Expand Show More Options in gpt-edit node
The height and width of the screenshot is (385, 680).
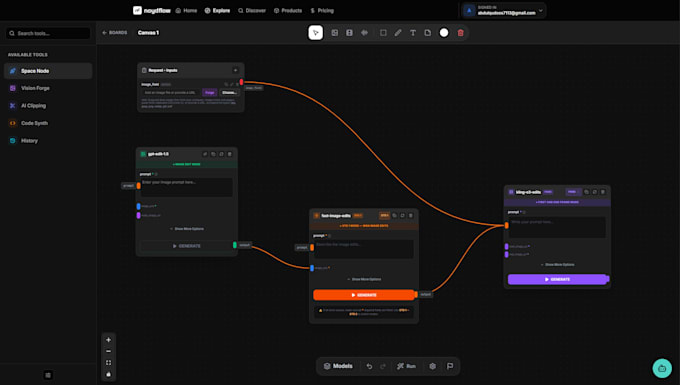(x=186, y=228)
